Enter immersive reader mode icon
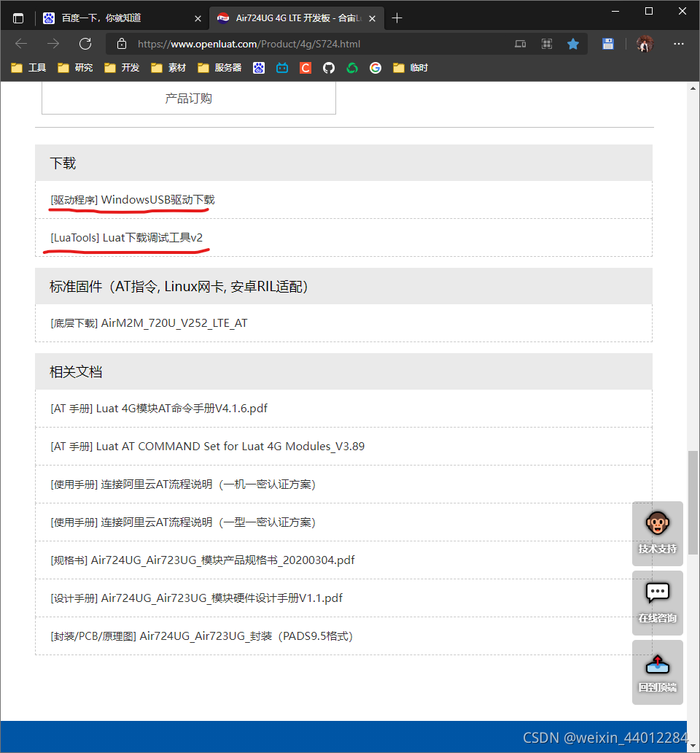This screenshot has height=753, width=700. (521, 44)
